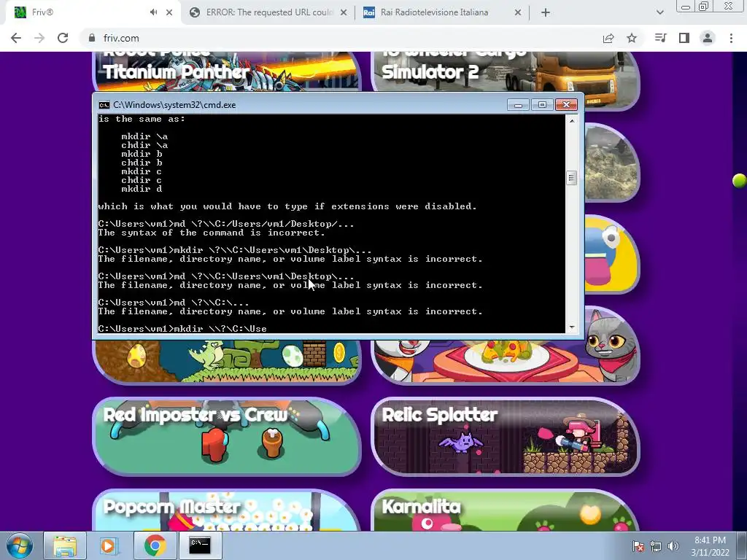Open the Robot Police Titanium Panther game
This screenshot has height=560, width=747.
227,71
